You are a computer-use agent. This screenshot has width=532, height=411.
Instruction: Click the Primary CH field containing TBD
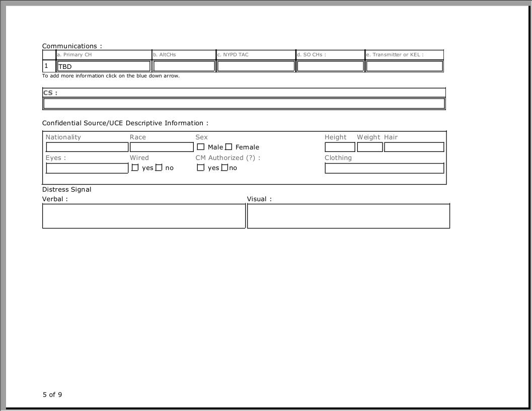(x=104, y=66)
